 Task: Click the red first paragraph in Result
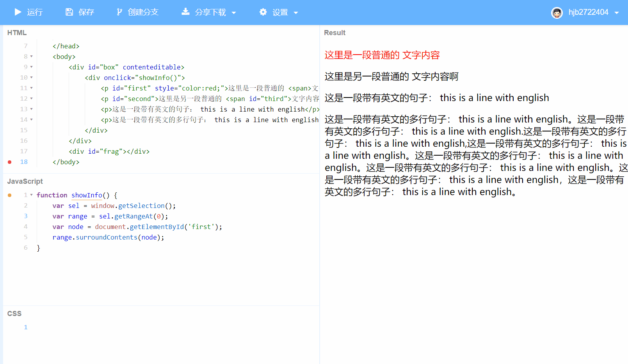click(x=382, y=55)
